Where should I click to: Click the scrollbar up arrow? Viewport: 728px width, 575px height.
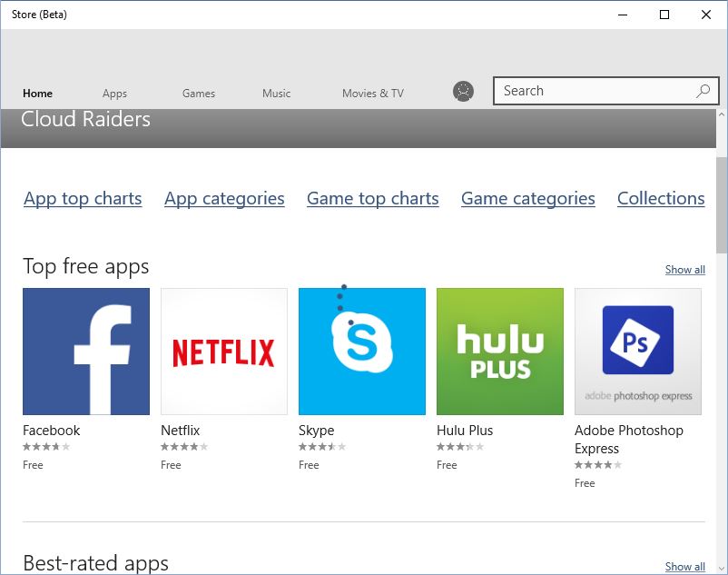722,114
